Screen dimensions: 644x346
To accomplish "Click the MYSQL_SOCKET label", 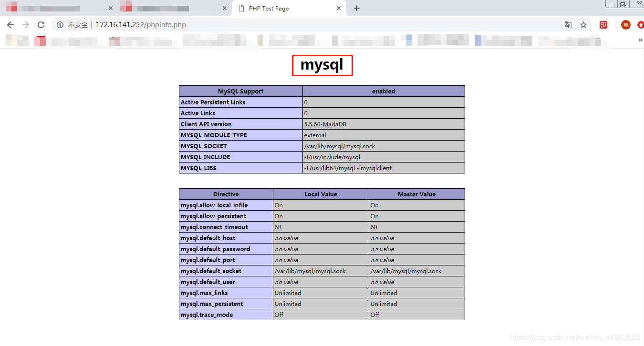I will coord(204,146).
